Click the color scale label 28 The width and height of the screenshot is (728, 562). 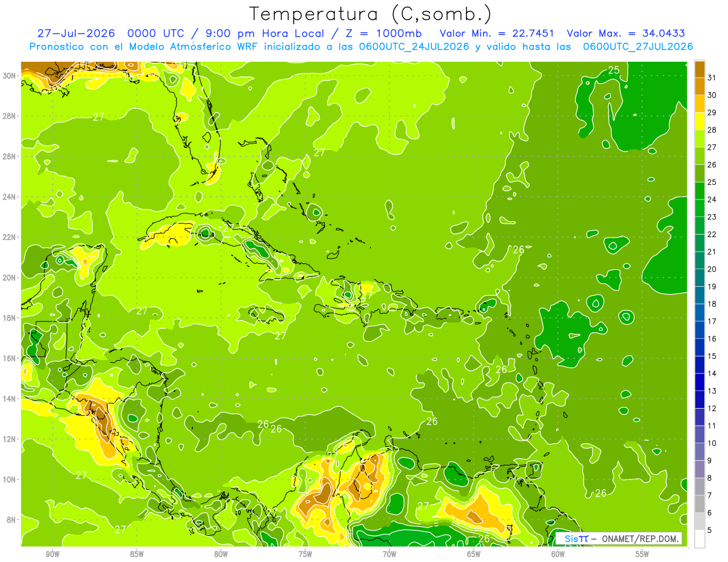[x=712, y=130]
